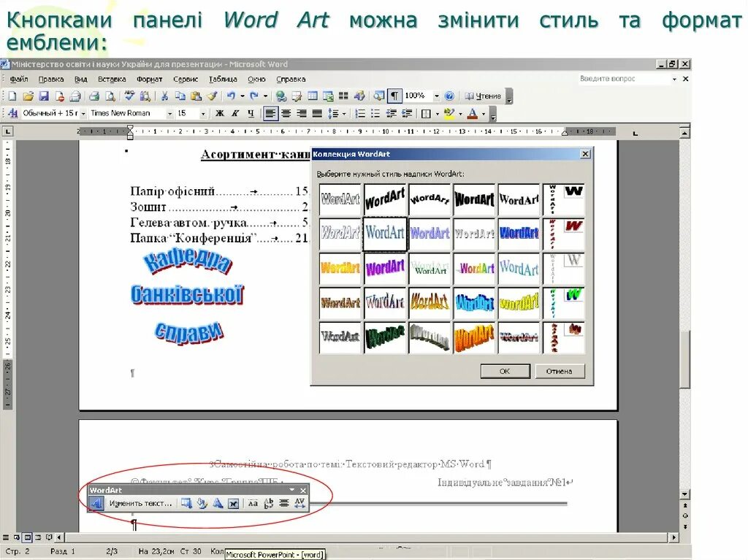This screenshot has width=748, height=560.
Task: Toggle bold formatting (Ж)
Action: point(220,113)
